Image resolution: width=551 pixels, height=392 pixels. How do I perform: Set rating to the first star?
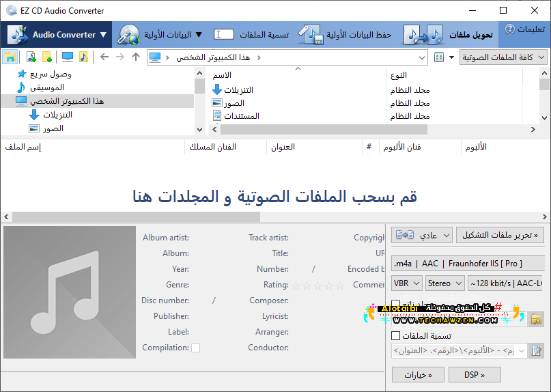coord(296,285)
